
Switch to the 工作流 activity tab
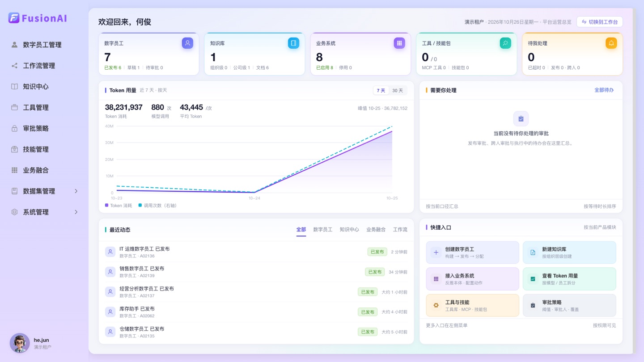tap(400, 230)
